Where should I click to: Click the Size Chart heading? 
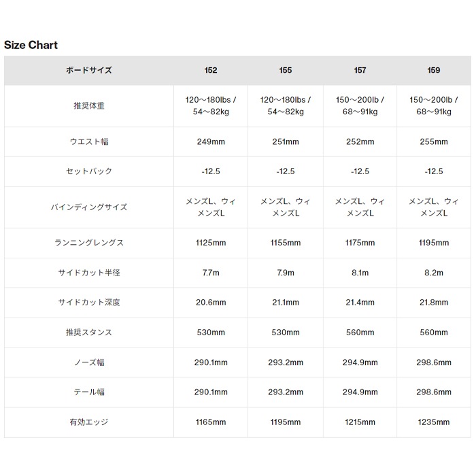click(31, 45)
